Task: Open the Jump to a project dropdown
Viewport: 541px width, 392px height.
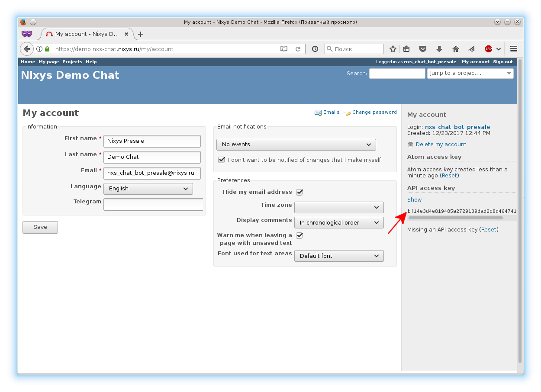Action: [x=470, y=74]
